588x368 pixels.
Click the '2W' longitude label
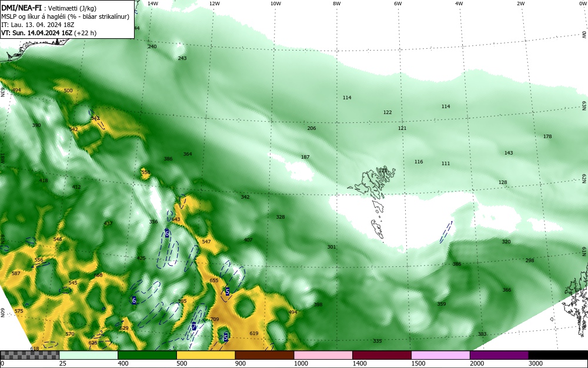520,4
